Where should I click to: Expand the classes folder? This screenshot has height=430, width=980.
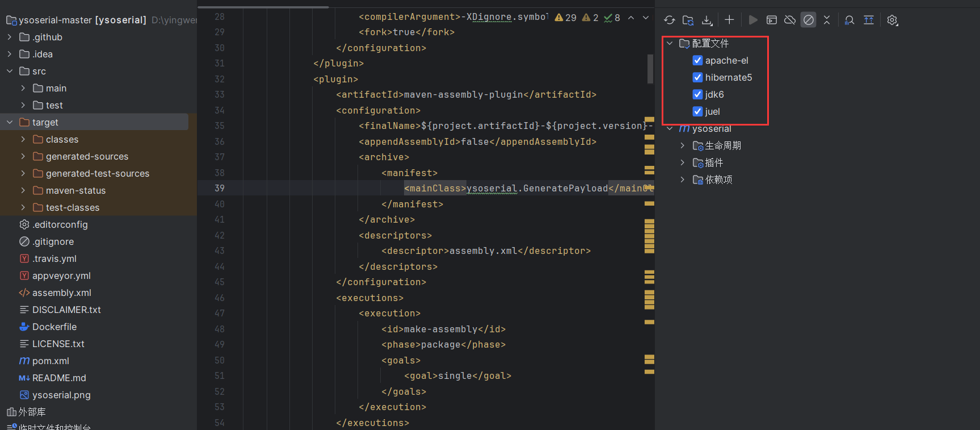(x=23, y=139)
